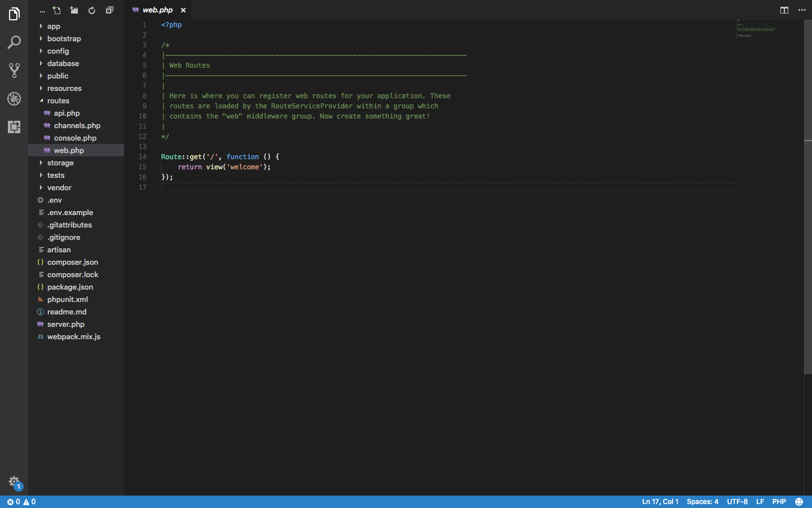The height and width of the screenshot is (508, 812).
Task: Expand the public folder
Action: 76,76
